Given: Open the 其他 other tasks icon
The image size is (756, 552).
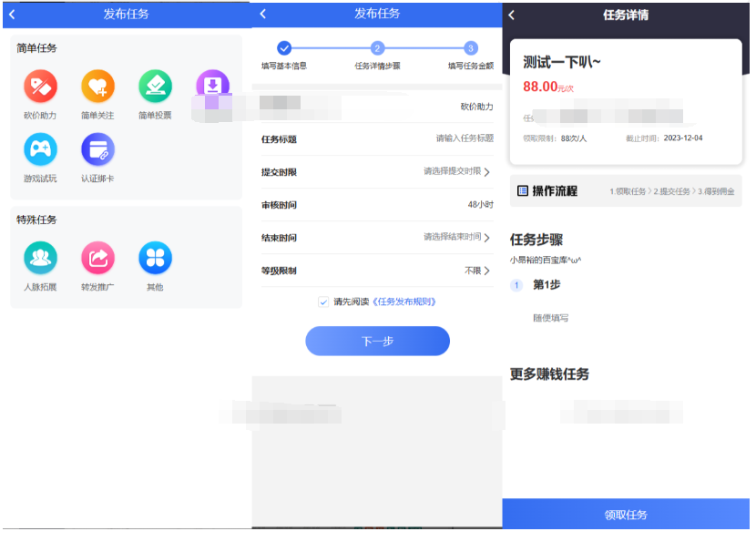Looking at the screenshot, I should pyautogui.click(x=155, y=258).
